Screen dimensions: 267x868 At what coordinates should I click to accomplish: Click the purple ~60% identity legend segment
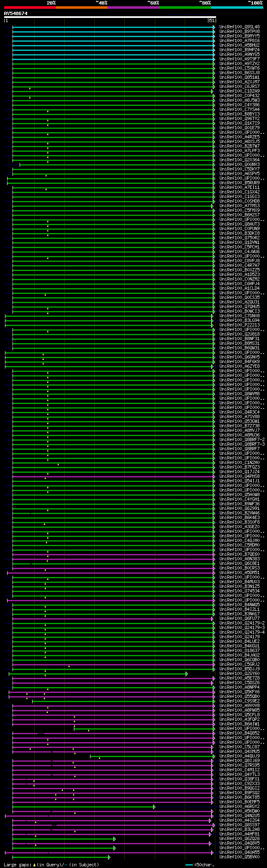tap(133, 8)
